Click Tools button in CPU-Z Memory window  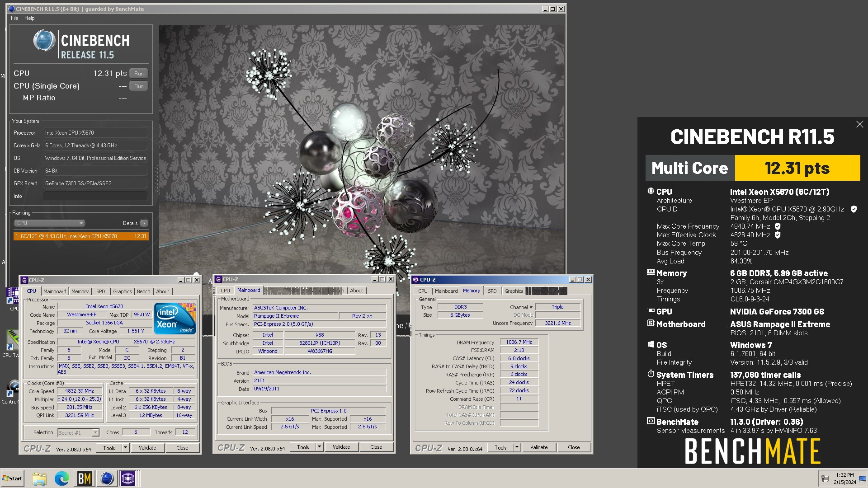click(x=500, y=447)
